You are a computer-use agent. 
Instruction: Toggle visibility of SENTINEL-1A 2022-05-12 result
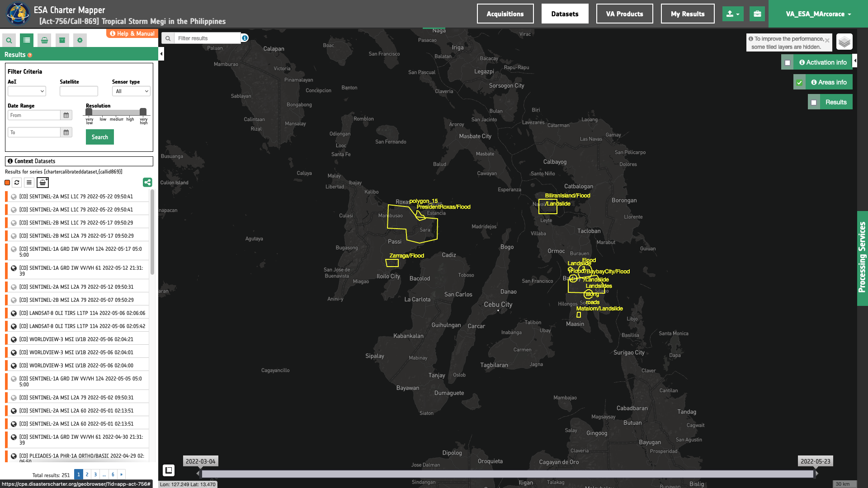pyautogui.click(x=14, y=268)
